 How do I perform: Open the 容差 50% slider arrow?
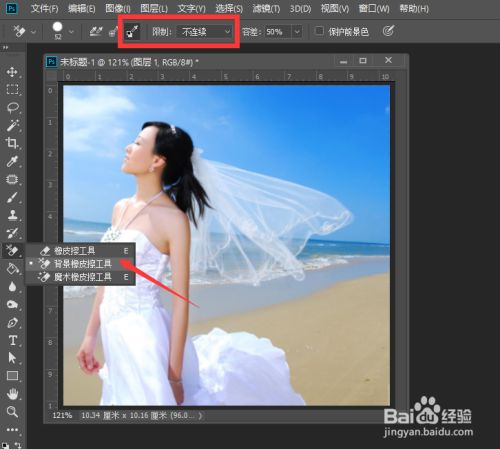click(x=297, y=32)
